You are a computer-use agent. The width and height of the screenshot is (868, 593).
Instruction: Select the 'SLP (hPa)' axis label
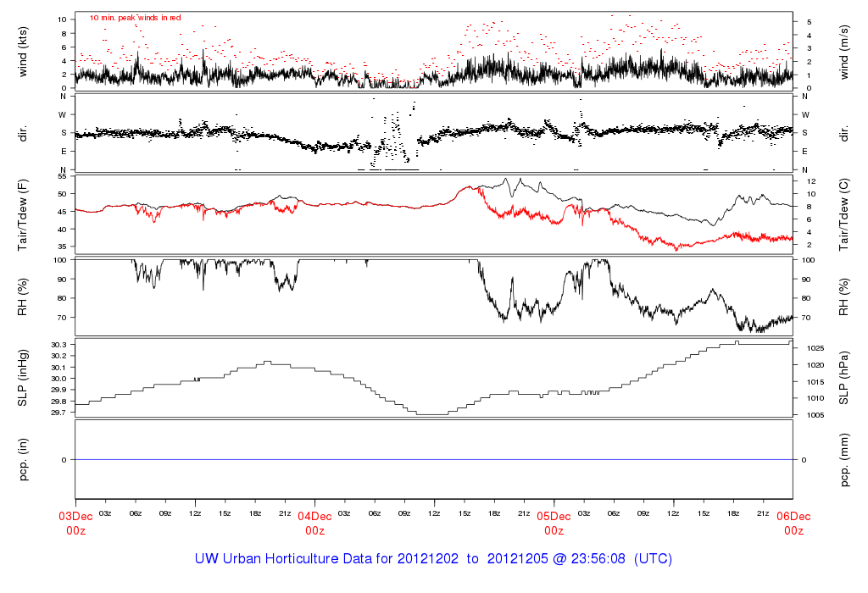tap(843, 378)
